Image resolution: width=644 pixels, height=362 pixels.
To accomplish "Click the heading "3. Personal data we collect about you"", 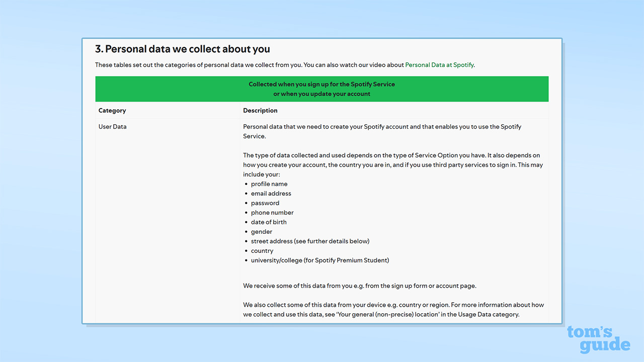I will pos(183,49).
